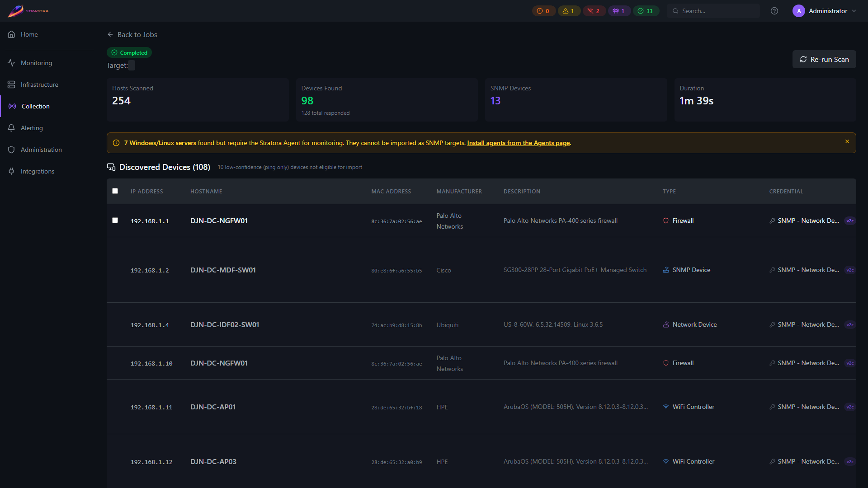868x488 pixels.
Task: Open healthy devices badge showing 33
Action: (x=646, y=11)
